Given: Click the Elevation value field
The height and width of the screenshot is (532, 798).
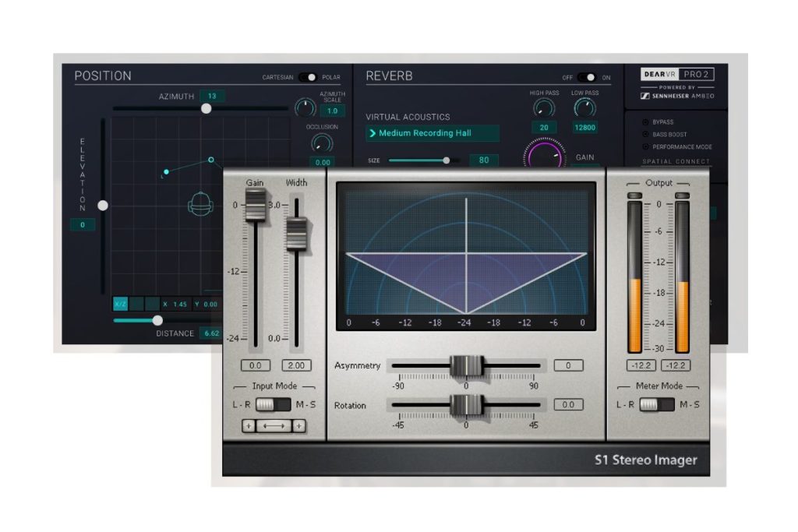Looking at the screenshot, I should tap(83, 224).
